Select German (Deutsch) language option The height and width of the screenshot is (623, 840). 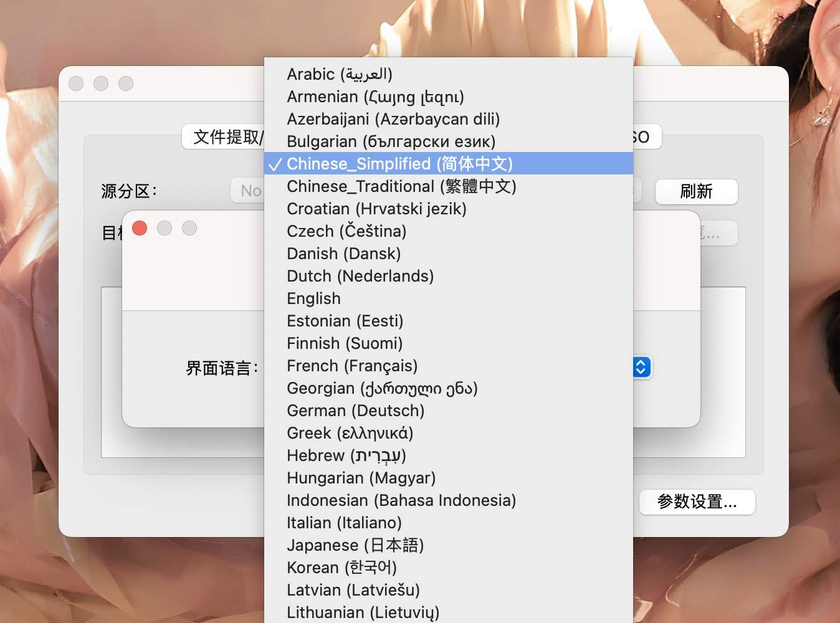pos(355,411)
